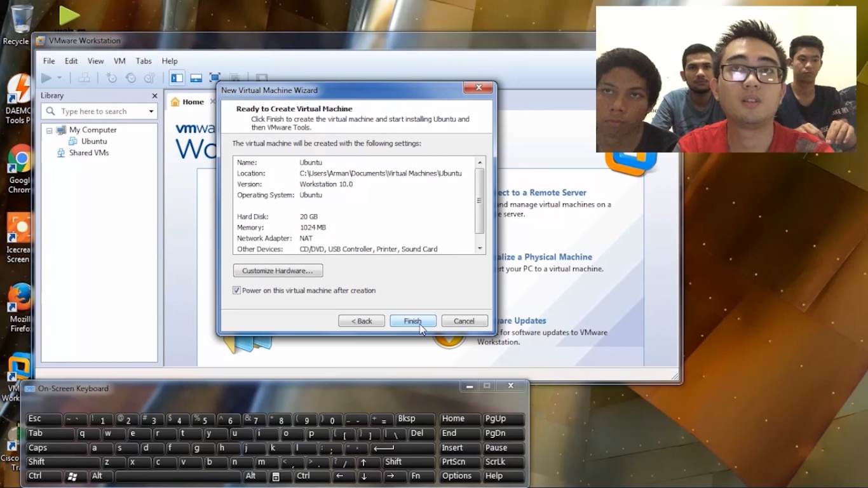Viewport: 868px width, 488px height.
Task: Click settings list scroll down arrow
Action: tap(480, 248)
